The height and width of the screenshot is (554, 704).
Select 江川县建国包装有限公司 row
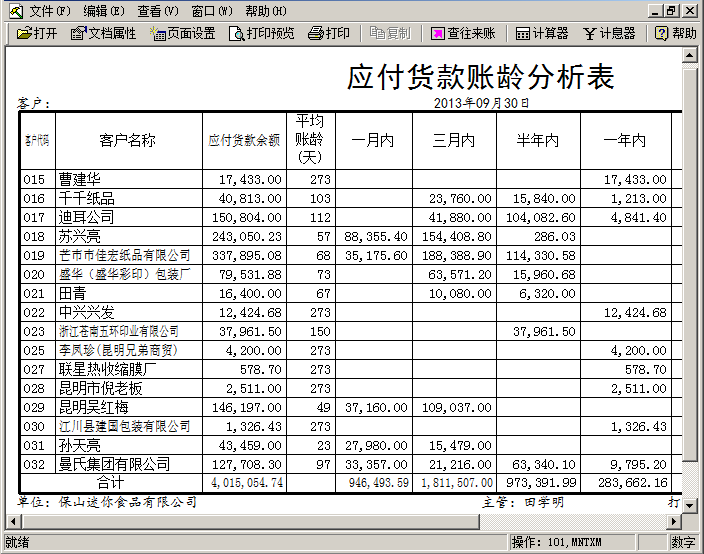(x=124, y=426)
